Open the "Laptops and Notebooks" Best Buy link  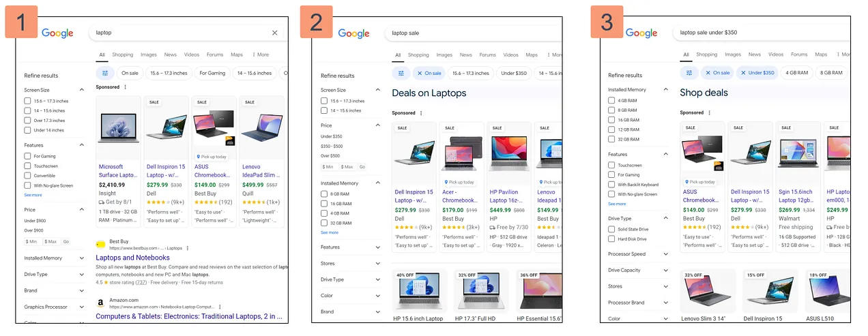[x=132, y=258]
